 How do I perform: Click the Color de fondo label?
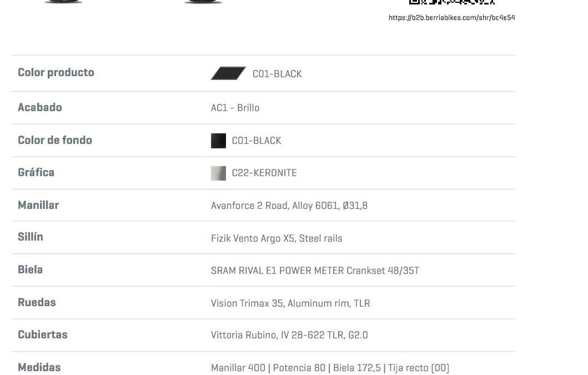(55, 140)
